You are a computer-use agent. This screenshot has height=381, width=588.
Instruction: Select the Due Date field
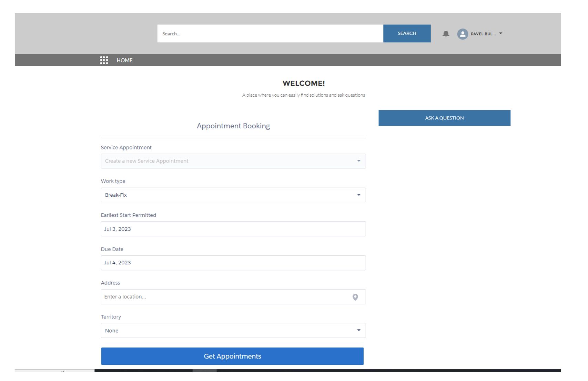(x=233, y=263)
